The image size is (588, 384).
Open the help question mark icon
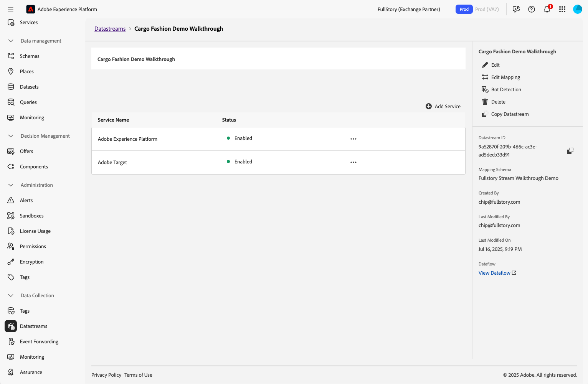pyautogui.click(x=532, y=9)
